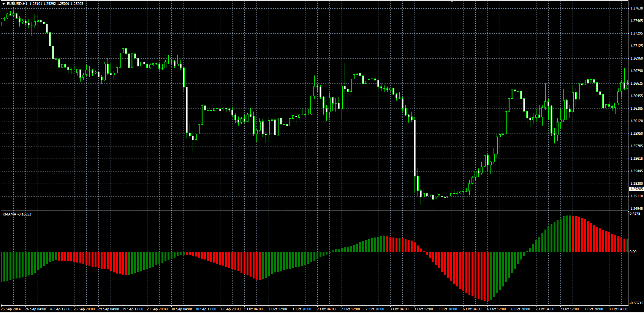Image resolution: width=644 pixels, height=313 pixels.
Task: Click the current price tag 1.25205
Action: point(636,189)
